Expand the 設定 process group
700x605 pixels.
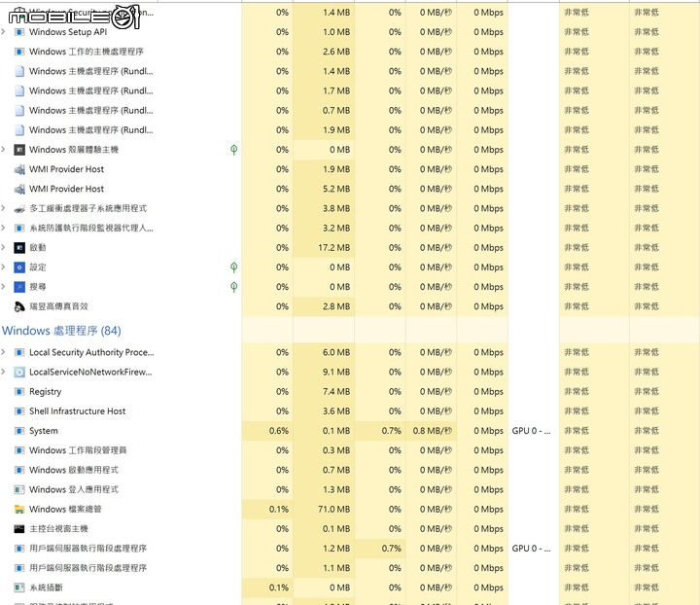click(4, 267)
